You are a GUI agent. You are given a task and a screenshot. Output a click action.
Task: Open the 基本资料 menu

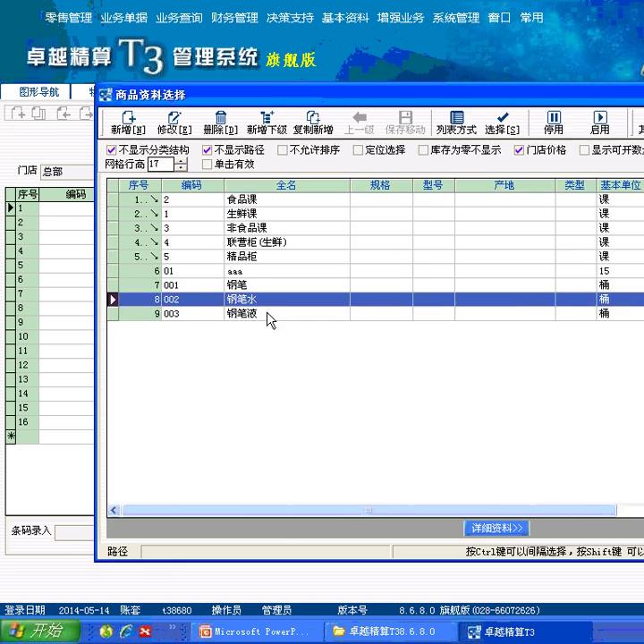pyautogui.click(x=345, y=18)
